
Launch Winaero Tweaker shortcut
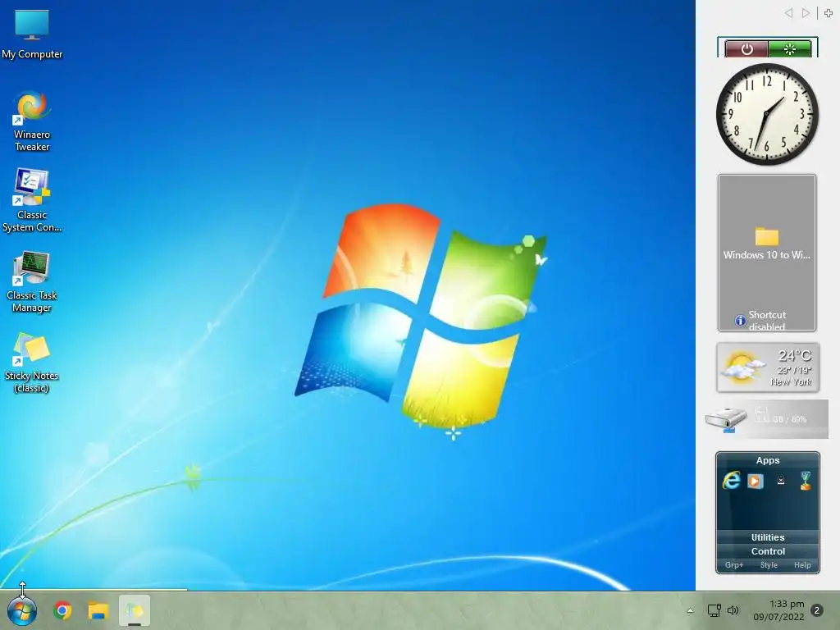[32, 121]
